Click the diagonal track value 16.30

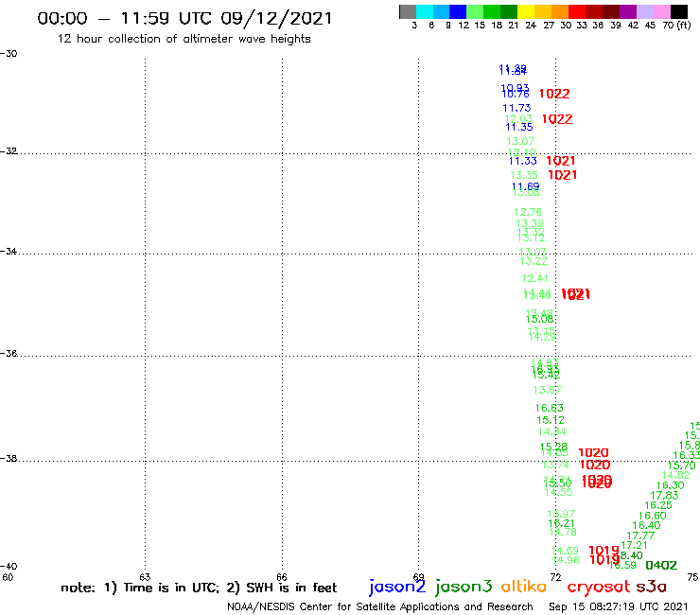click(x=670, y=486)
